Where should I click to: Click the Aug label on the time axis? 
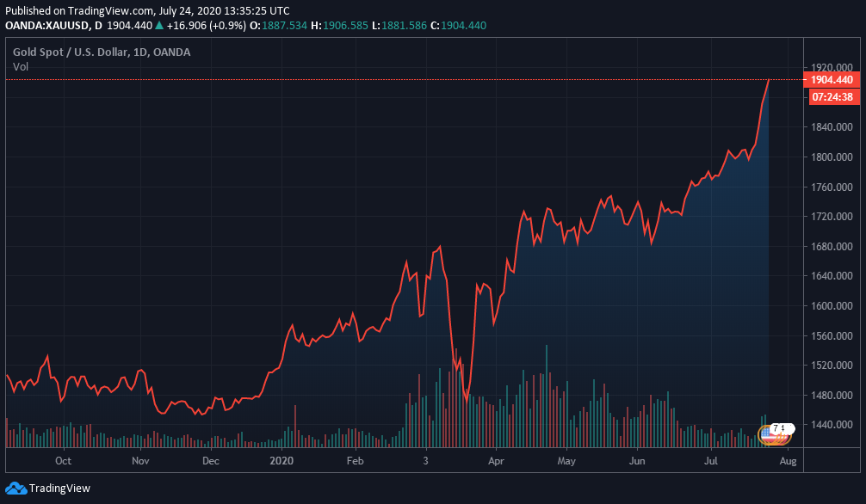point(789,460)
